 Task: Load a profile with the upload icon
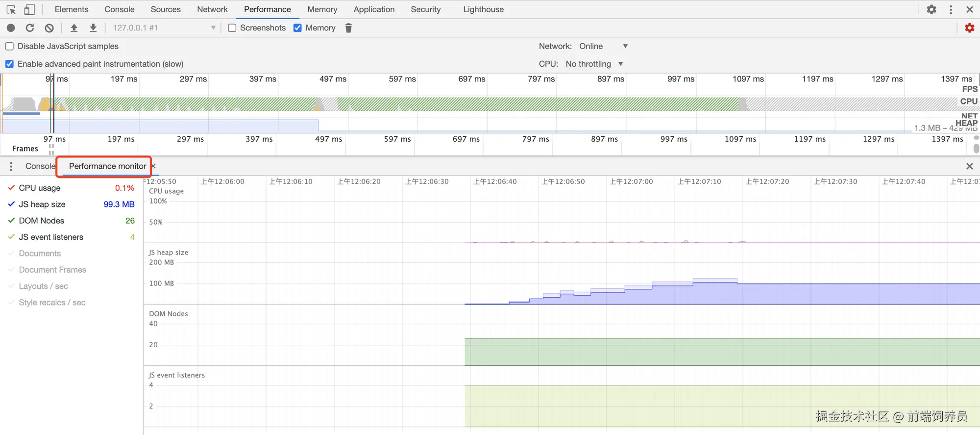74,28
